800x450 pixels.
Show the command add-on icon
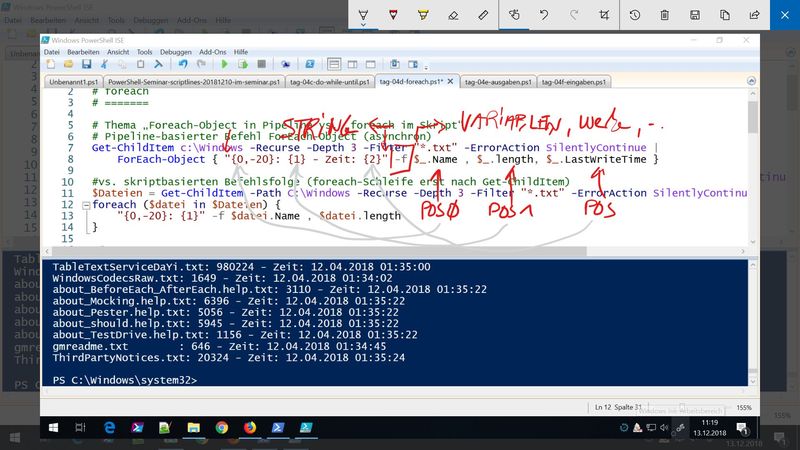pyautogui.click(x=413, y=64)
